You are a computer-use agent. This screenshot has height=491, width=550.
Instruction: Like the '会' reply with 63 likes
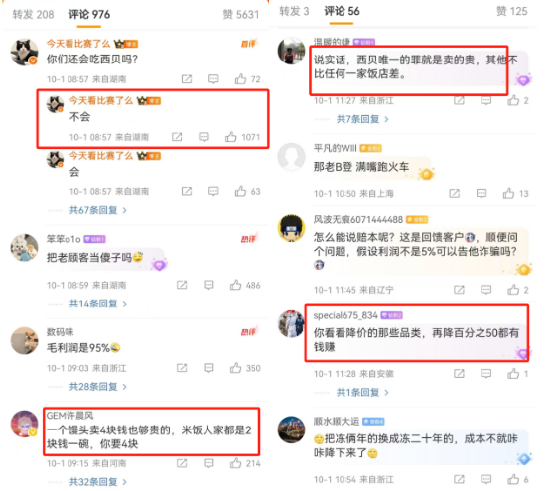click(240, 191)
